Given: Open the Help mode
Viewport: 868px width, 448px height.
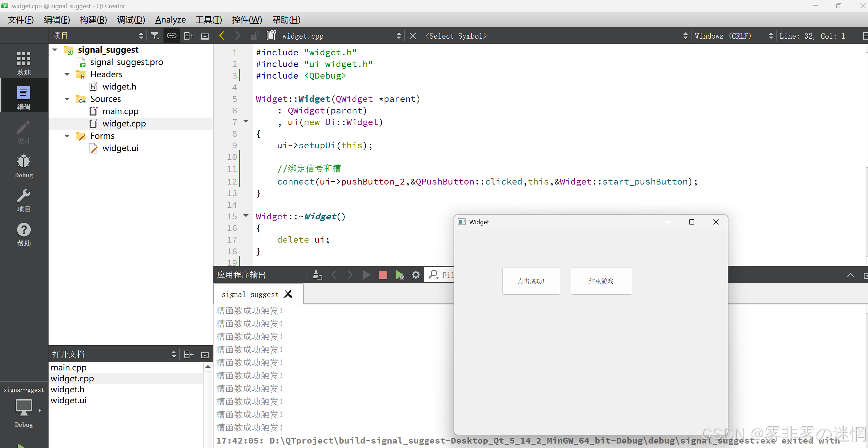Looking at the screenshot, I should click(x=24, y=234).
